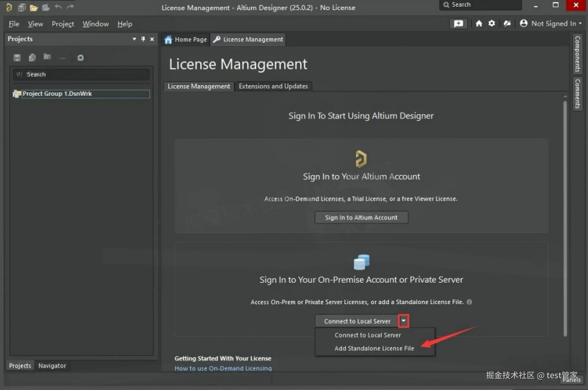Open the Comments side panel tab
588x390 pixels.
point(578,94)
